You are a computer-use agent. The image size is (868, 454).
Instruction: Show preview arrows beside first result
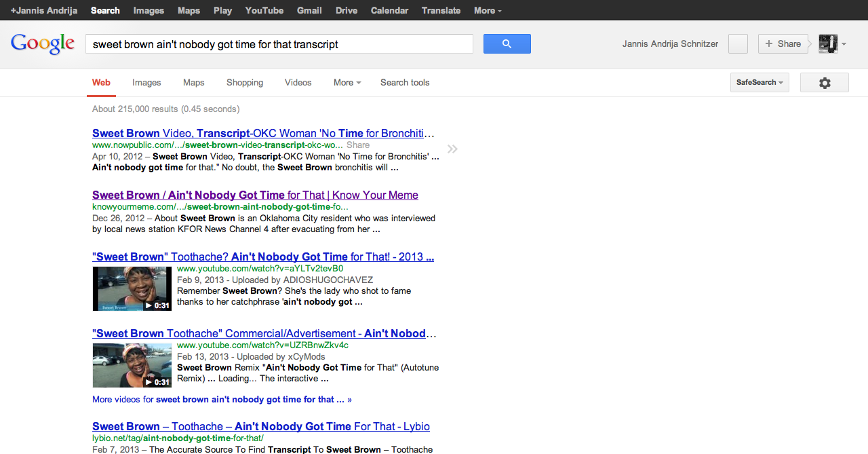tap(452, 149)
